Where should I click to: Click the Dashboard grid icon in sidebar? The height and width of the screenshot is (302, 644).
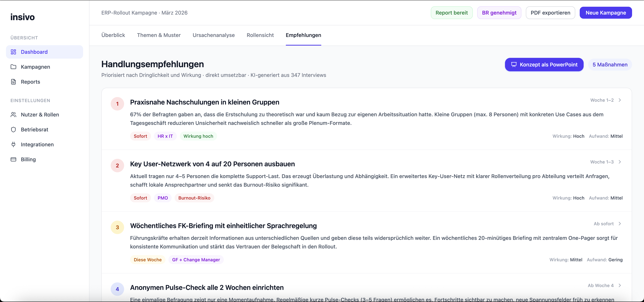tap(13, 52)
